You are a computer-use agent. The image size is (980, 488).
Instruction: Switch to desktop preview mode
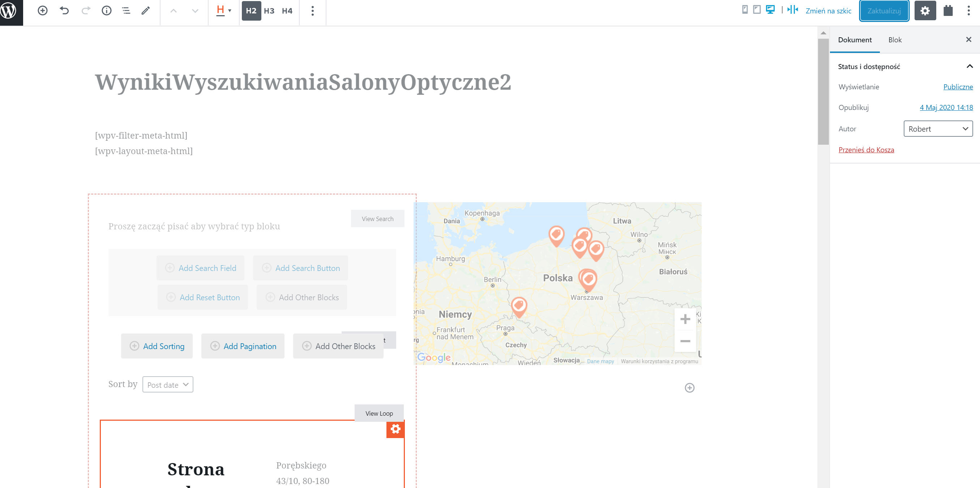pyautogui.click(x=770, y=9)
